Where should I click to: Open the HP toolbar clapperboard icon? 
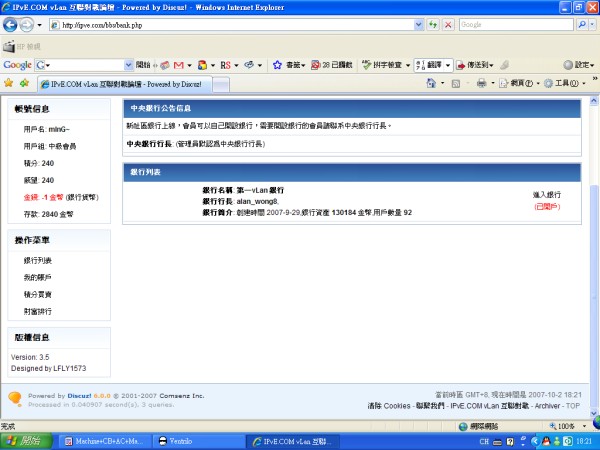pyautogui.click(x=8, y=47)
